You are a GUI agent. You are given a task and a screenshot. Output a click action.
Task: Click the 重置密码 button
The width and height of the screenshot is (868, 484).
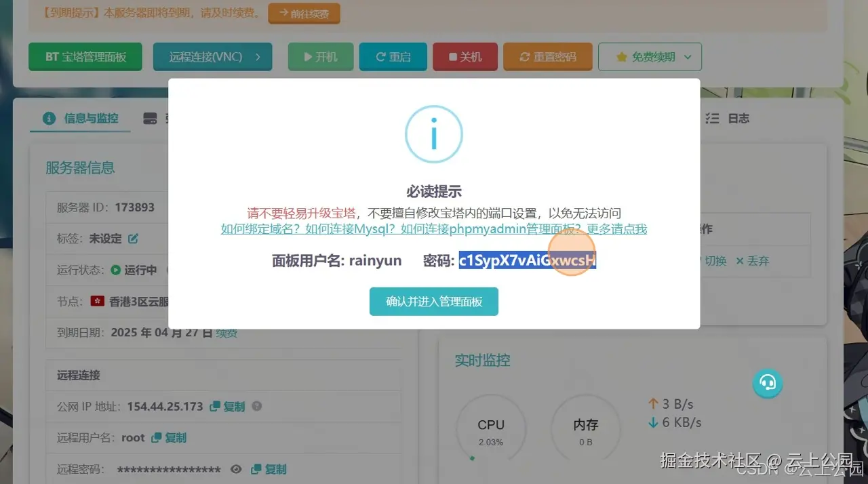tap(547, 57)
